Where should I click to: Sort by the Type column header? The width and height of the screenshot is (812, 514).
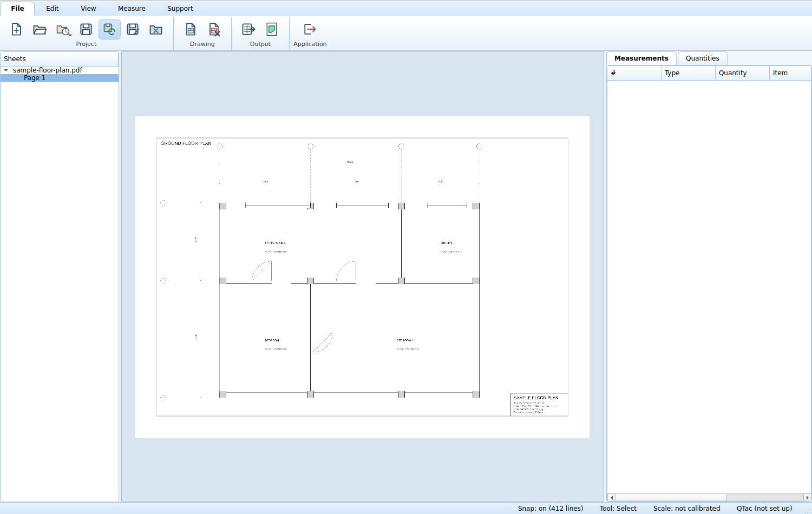[689, 73]
